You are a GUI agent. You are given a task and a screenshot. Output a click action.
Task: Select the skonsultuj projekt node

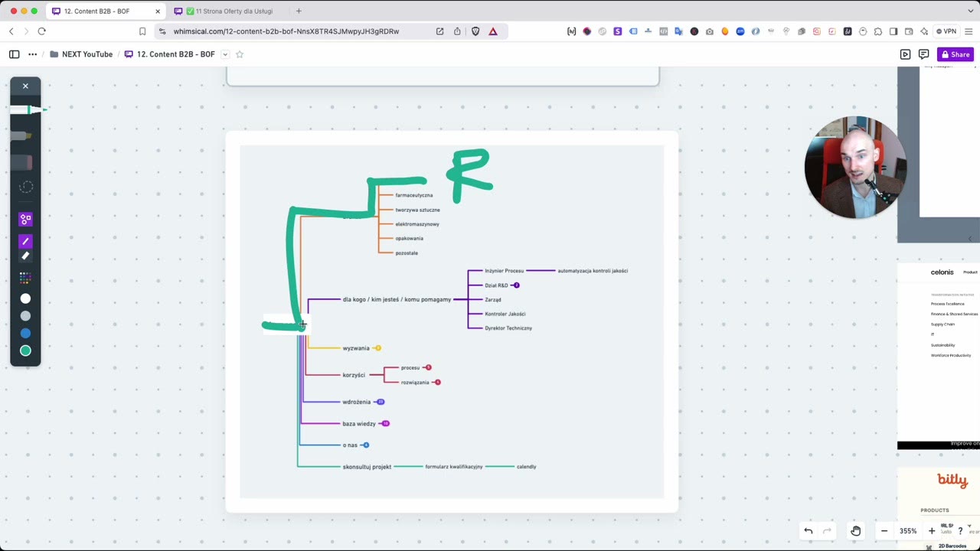[367, 467]
